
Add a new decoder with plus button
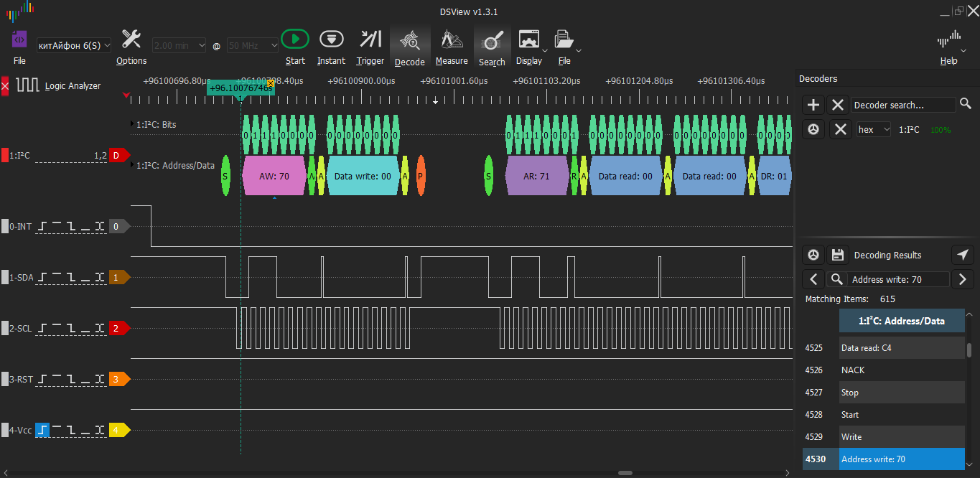tap(813, 105)
